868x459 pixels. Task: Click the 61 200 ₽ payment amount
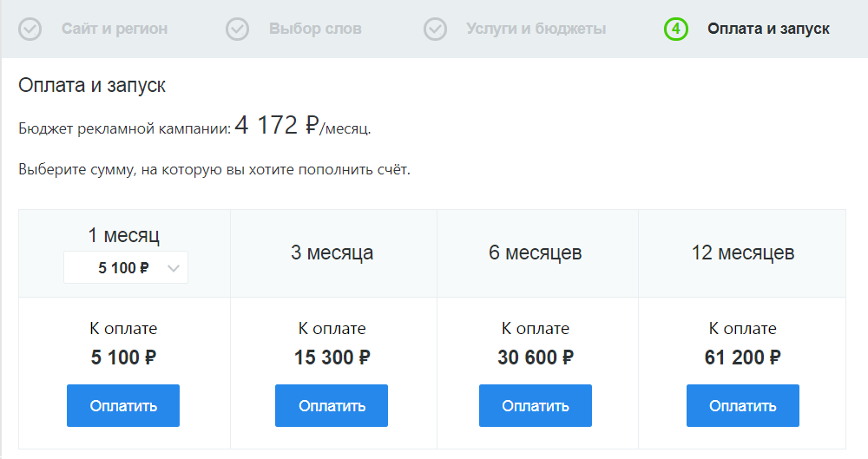743,357
